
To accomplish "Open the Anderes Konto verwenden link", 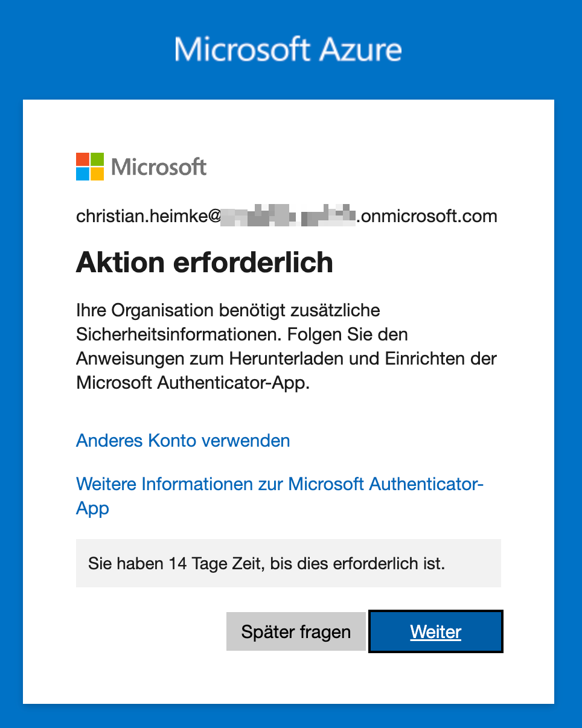I will tap(183, 441).
